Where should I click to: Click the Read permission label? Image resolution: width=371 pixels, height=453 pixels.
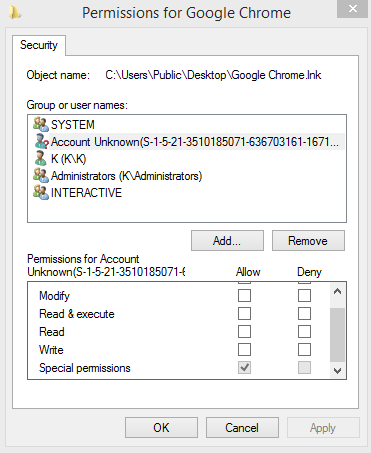[x=52, y=332]
